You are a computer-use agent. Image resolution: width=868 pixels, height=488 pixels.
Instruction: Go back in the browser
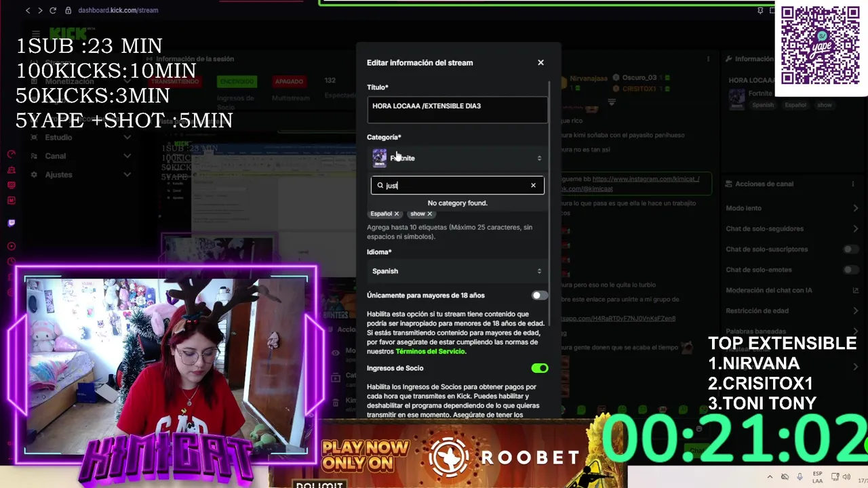pos(28,10)
